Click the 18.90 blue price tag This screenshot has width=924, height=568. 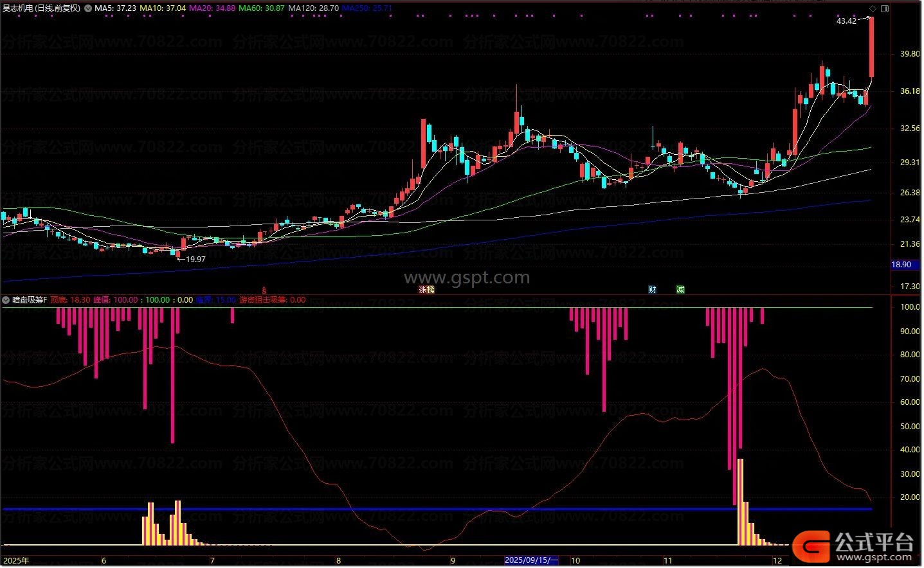click(x=901, y=265)
